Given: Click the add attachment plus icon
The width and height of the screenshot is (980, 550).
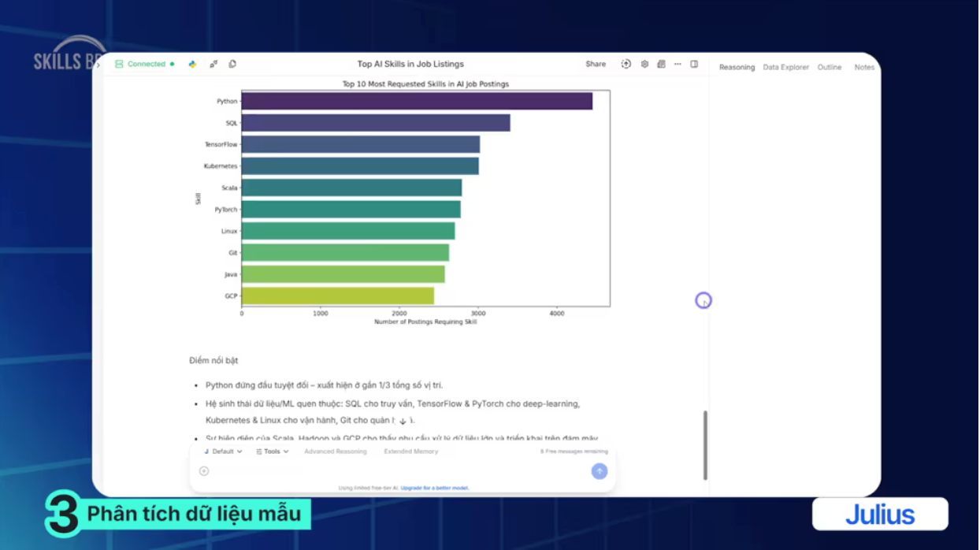Looking at the screenshot, I should [204, 471].
